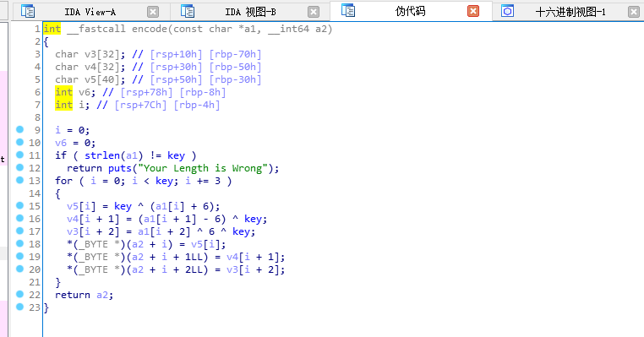644x337 pixels.
Task: Toggle breakpoint dot on line 18
Action: (x=19, y=243)
